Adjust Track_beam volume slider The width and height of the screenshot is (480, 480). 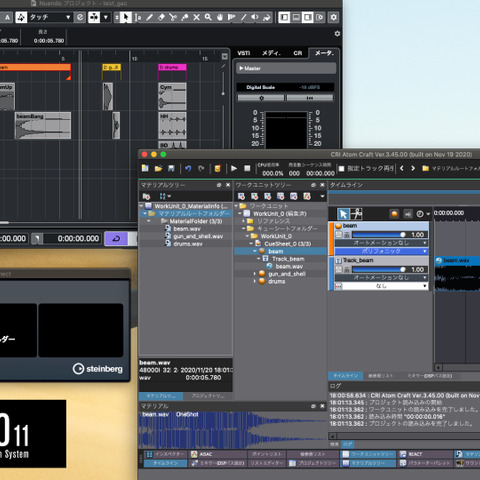(x=378, y=269)
